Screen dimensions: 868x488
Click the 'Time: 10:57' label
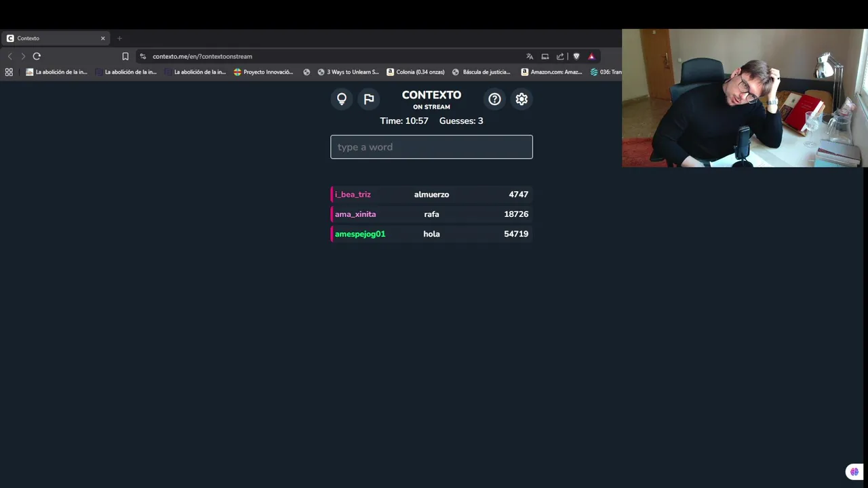404,121
